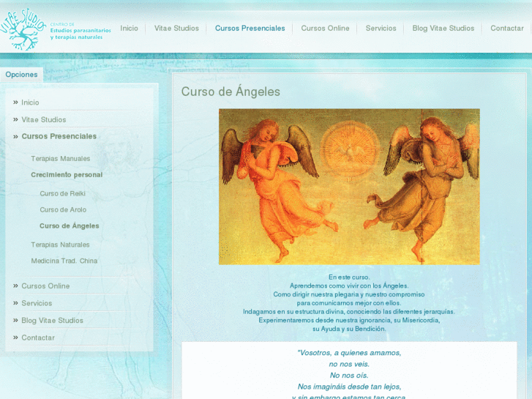Select Curso de Ángeles sidebar item
Image resolution: width=532 pixels, height=399 pixels.
pos(70,225)
